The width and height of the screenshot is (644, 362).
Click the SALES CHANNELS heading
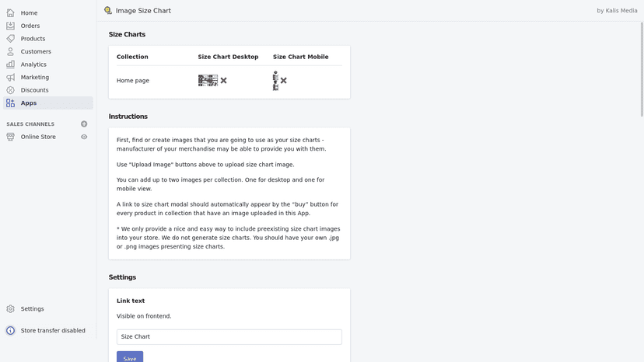(30, 124)
